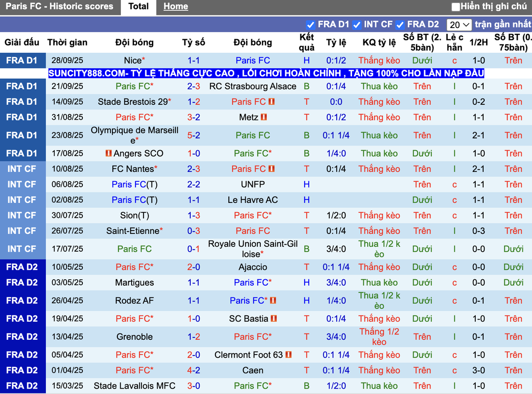The width and height of the screenshot is (532, 394).
Task: Open the Royale Union Saint-Gilloise team link
Action: [253, 249]
